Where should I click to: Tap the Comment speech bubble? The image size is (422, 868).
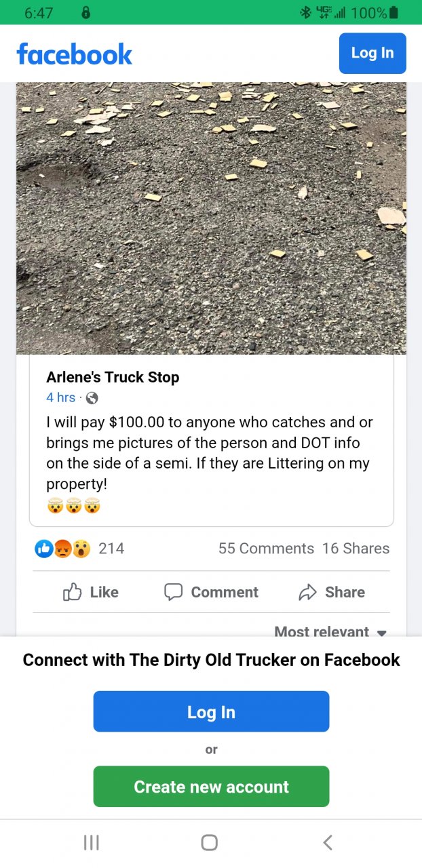[x=211, y=592]
